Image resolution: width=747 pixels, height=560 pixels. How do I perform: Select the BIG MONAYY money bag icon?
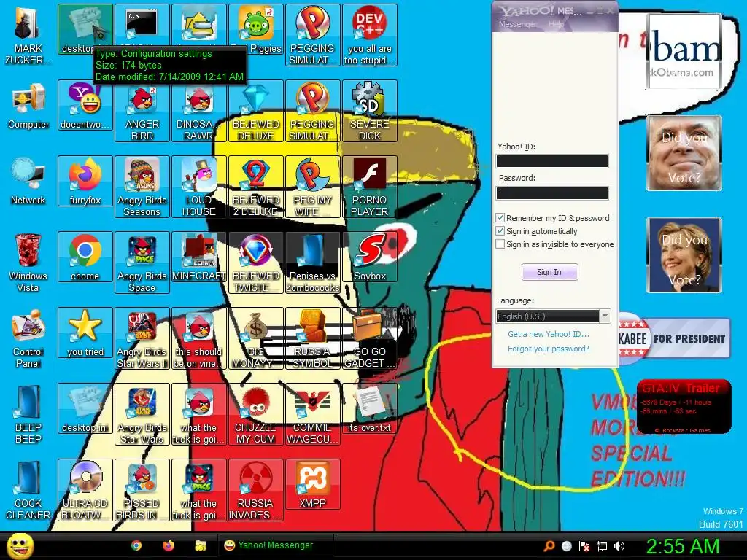tap(256, 338)
